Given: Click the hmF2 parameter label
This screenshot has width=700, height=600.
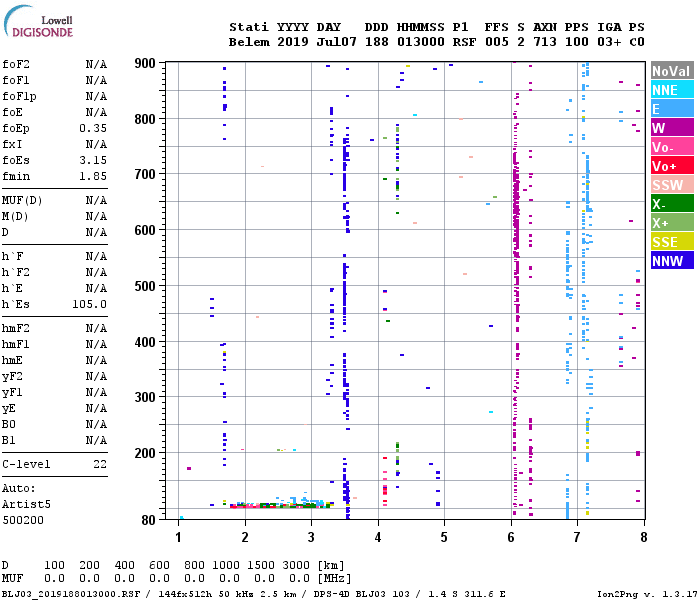Looking at the screenshot, I should pyautogui.click(x=16, y=329).
